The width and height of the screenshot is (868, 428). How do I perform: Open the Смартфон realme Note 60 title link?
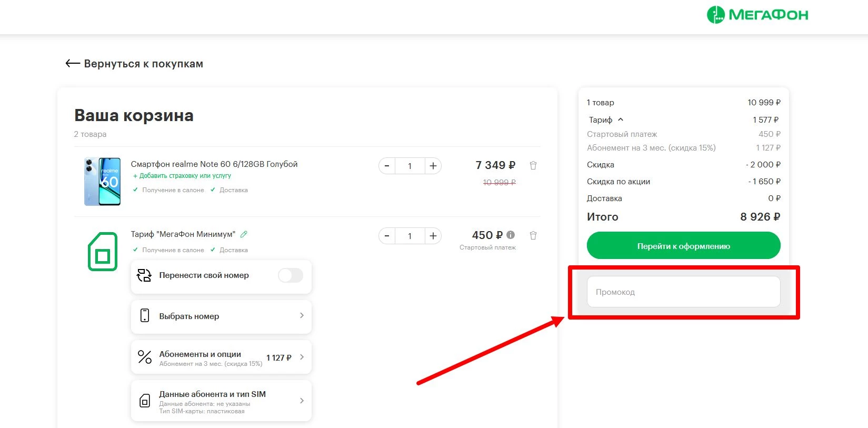pyautogui.click(x=214, y=164)
